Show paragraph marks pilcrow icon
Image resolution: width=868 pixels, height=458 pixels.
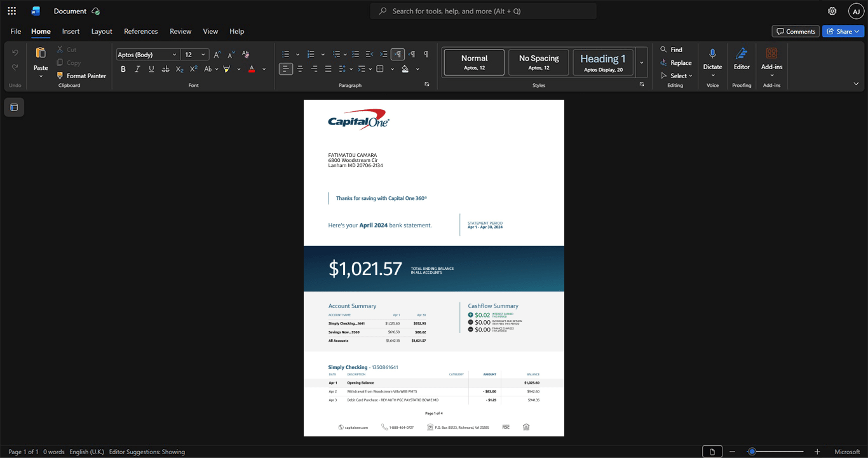tap(426, 55)
